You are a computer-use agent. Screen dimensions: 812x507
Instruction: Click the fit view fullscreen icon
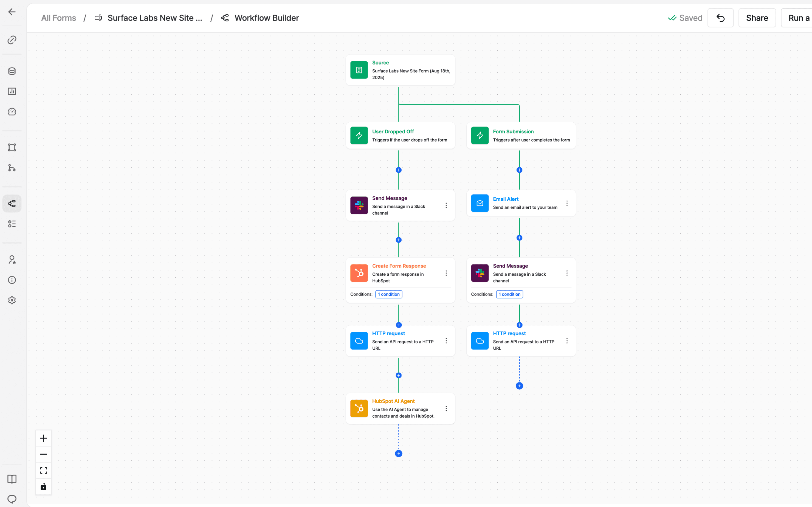pos(44,470)
